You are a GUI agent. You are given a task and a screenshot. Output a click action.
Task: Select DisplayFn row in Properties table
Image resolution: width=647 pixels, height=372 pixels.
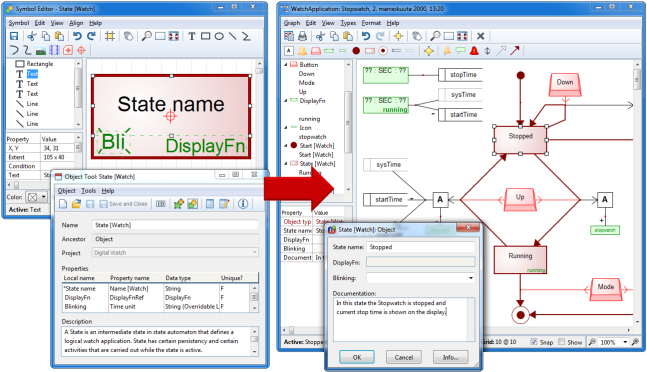point(156,297)
